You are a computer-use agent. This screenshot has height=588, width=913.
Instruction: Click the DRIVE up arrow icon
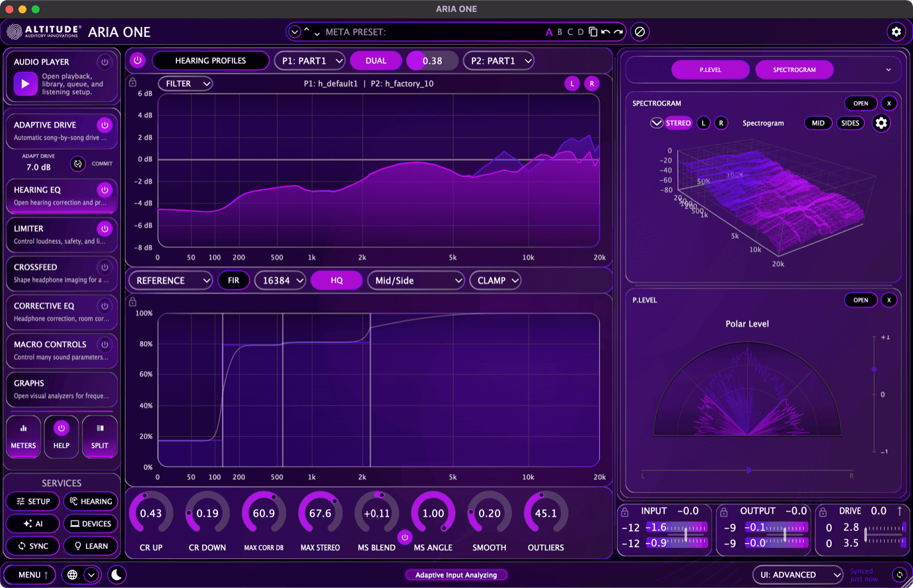tap(900, 511)
